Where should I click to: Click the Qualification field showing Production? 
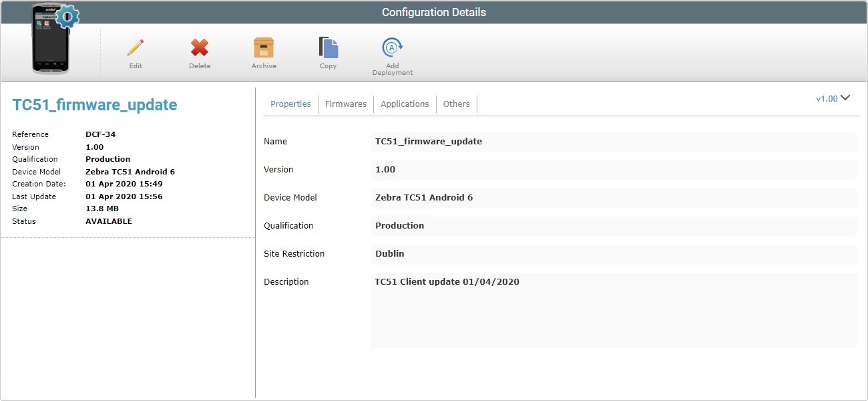(612, 226)
